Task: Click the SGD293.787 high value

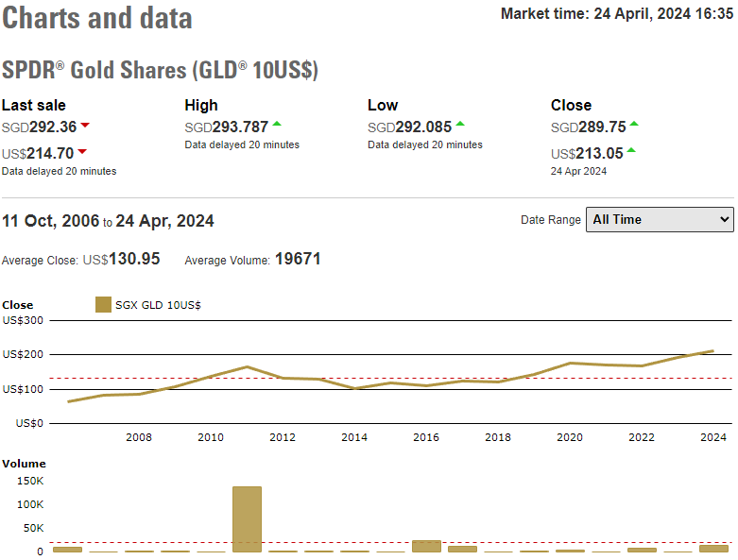Action: click(227, 127)
